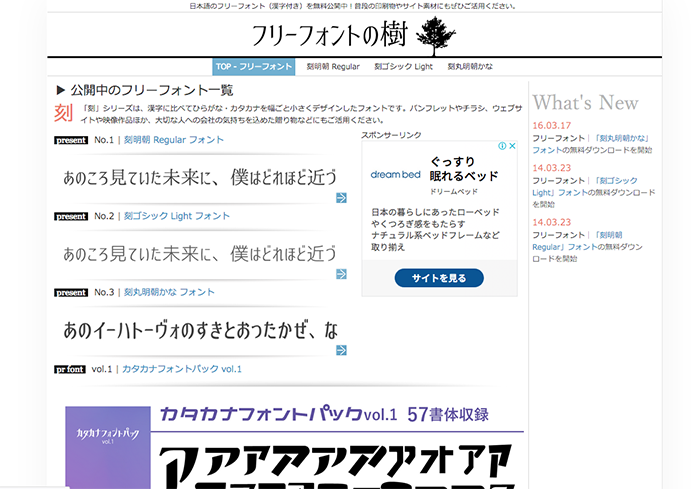Click dream bed ad logo

point(396,175)
